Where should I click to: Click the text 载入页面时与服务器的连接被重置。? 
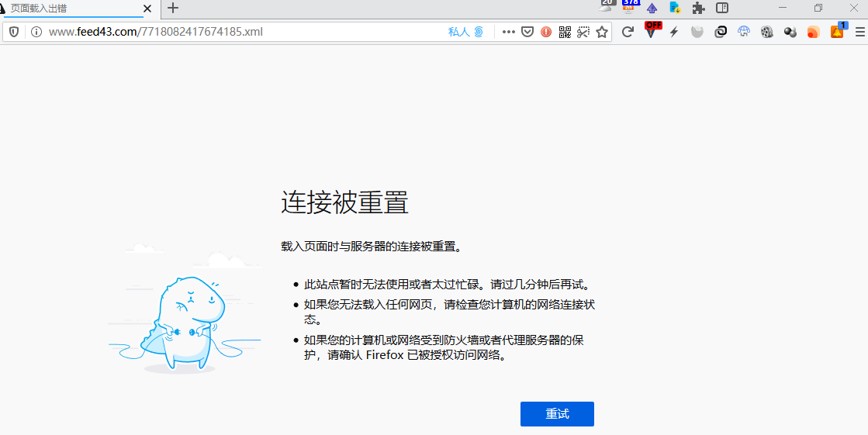click(372, 247)
